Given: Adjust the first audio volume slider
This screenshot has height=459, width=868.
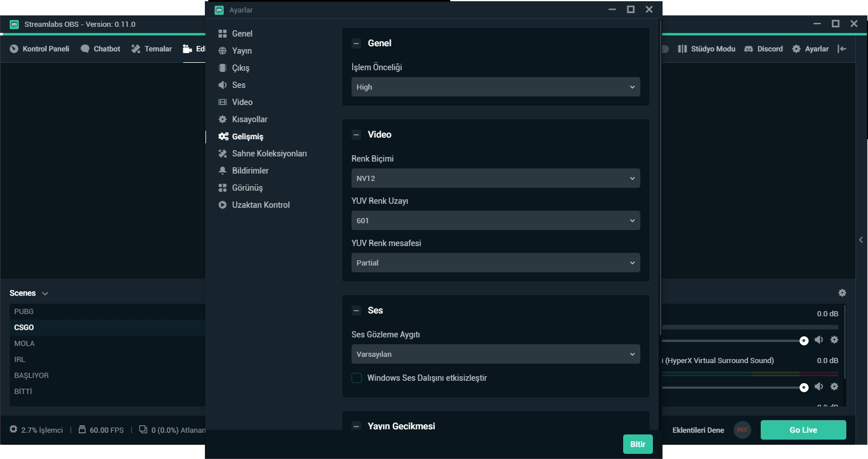Looking at the screenshot, I should click(804, 341).
